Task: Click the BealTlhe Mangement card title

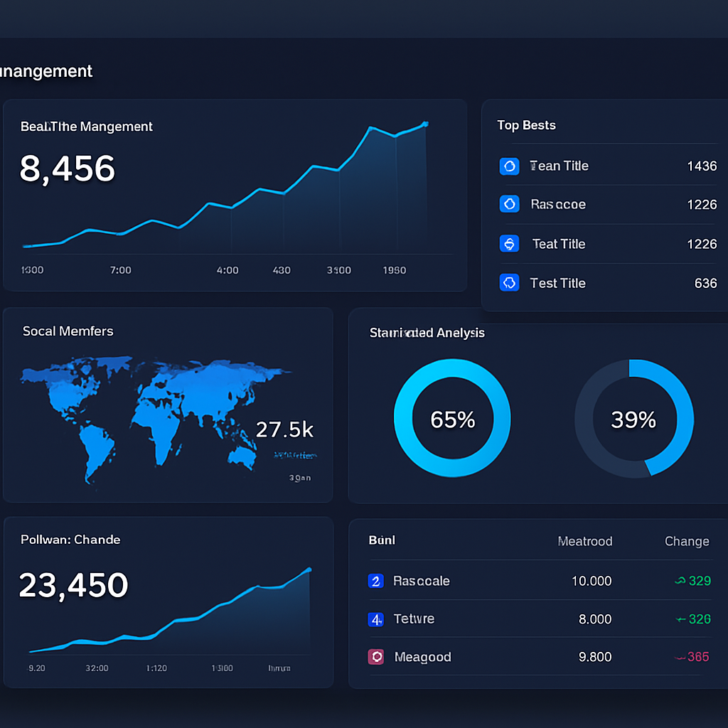Action: [x=86, y=127]
